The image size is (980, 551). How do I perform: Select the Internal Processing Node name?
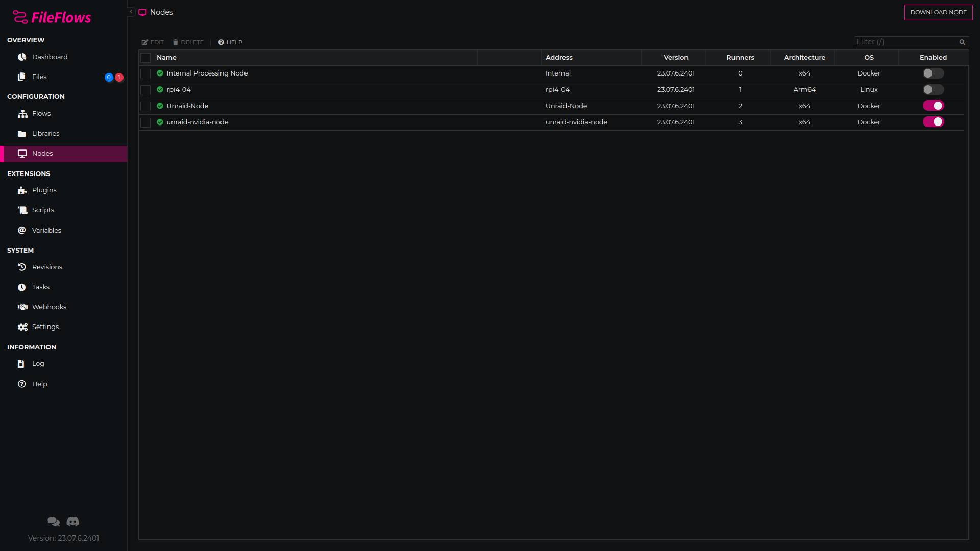pos(207,73)
